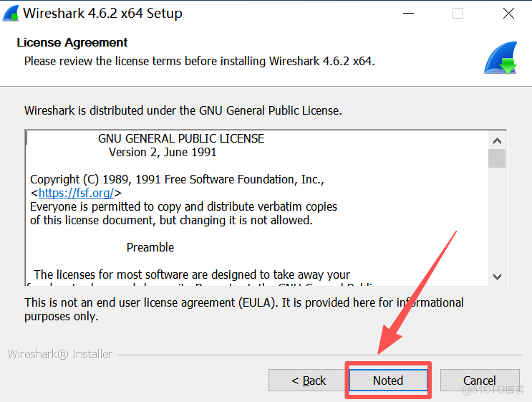
Task: Cancel the Wireshark installation
Action: 479,381
